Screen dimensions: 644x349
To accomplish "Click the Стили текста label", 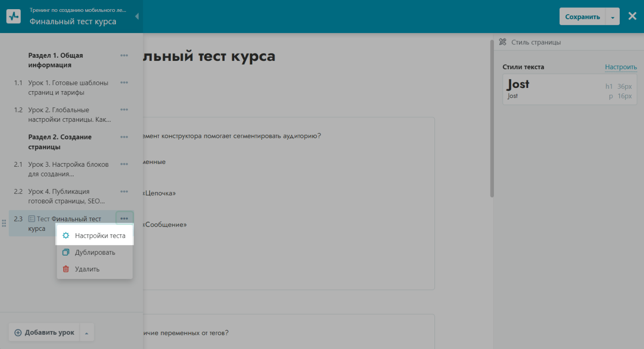I will pos(523,67).
